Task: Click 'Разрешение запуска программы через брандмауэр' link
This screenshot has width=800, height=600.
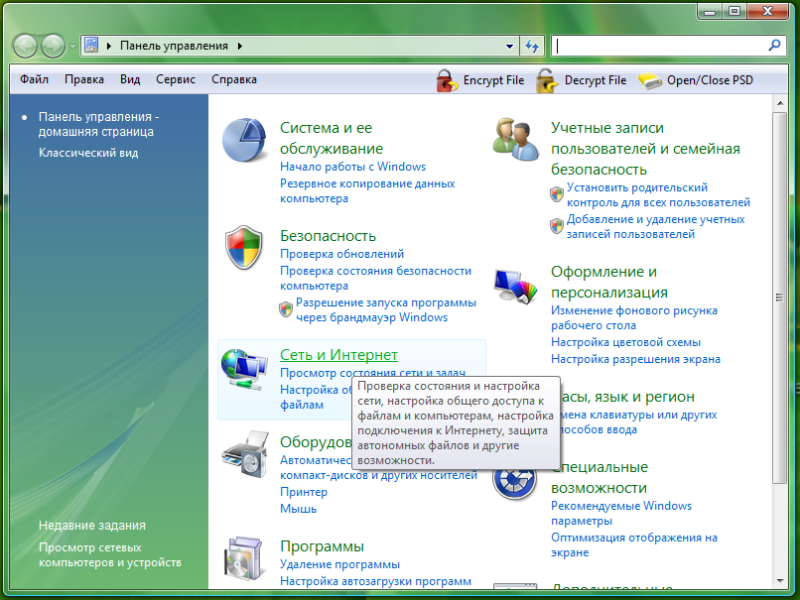Action: point(386,310)
